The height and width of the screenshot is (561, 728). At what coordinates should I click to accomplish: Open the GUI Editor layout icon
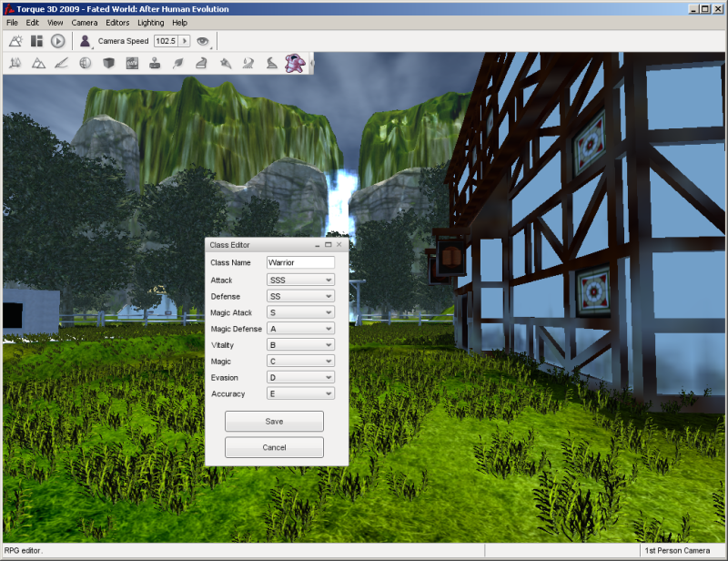(36, 41)
